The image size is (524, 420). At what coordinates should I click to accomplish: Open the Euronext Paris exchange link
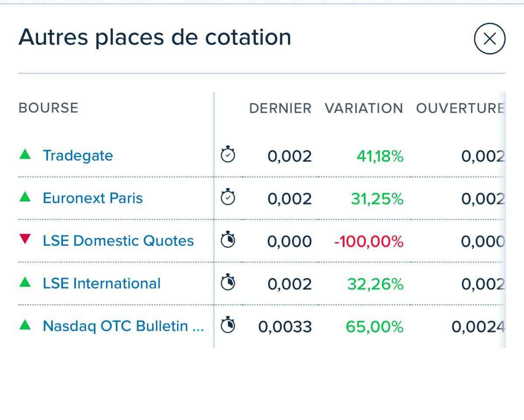point(93,198)
